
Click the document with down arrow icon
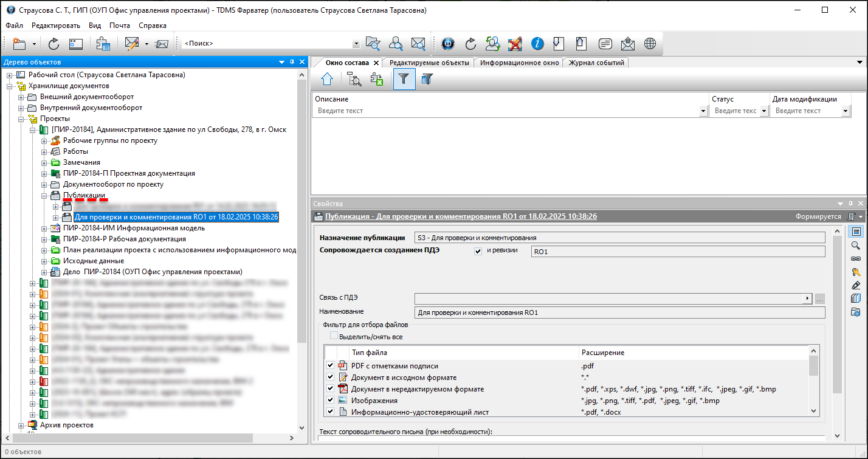pos(559,44)
